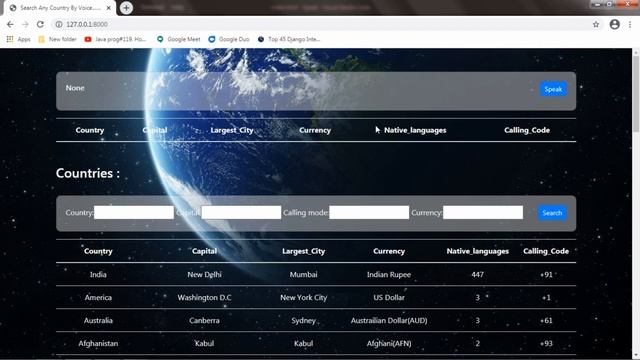
Task: Click the site info icon in the address bar
Action: [59, 24]
